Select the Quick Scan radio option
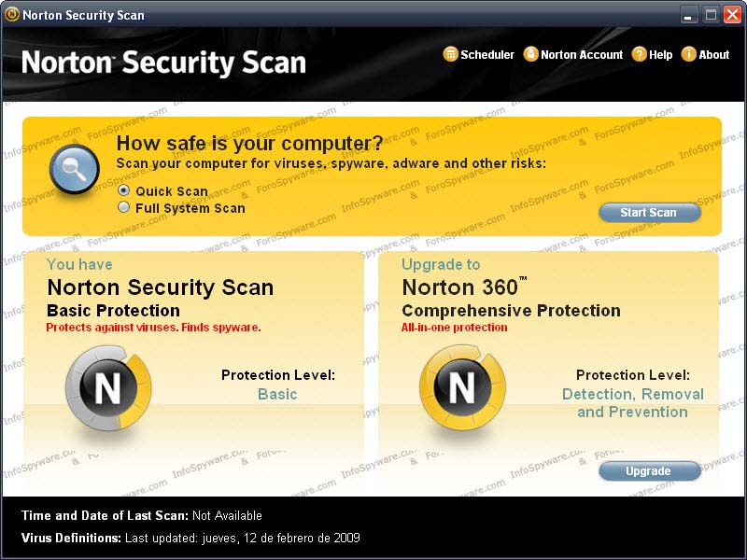 124,190
